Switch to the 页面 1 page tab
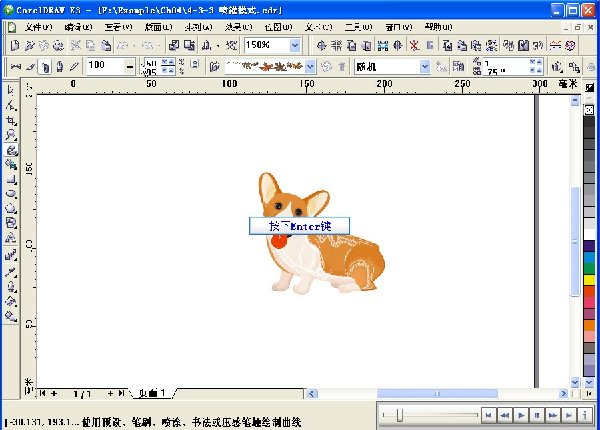Screen dimensions: 600x430 click(x=152, y=393)
